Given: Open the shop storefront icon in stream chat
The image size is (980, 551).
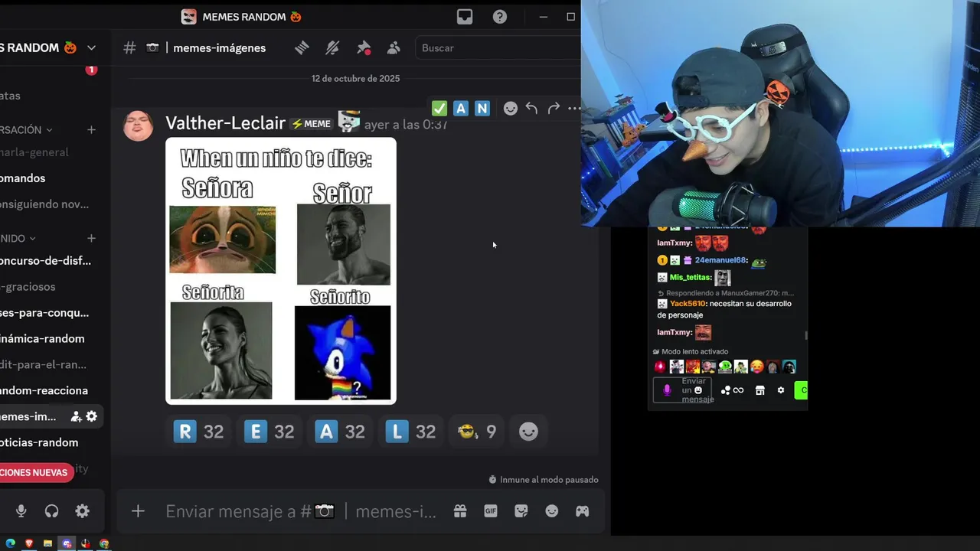Looking at the screenshot, I should tap(760, 390).
